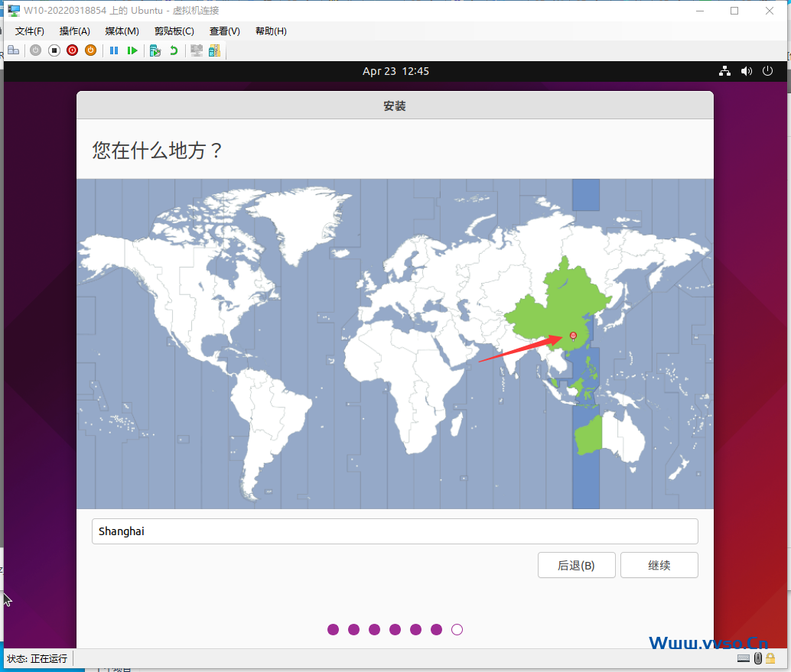Send Ctrl+Alt+Del to the virtual machine

[x=14, y=50]
